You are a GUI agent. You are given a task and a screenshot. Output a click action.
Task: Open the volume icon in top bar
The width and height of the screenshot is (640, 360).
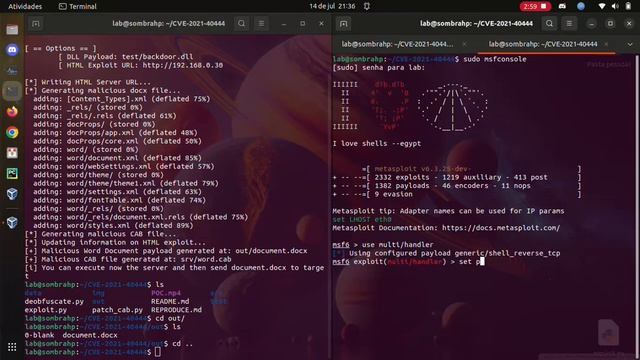pos(615,6)
